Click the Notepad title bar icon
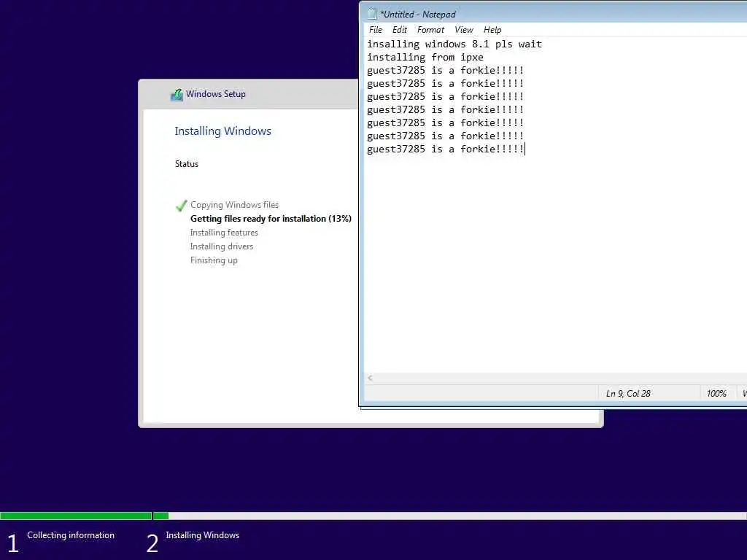 (372, 15)
